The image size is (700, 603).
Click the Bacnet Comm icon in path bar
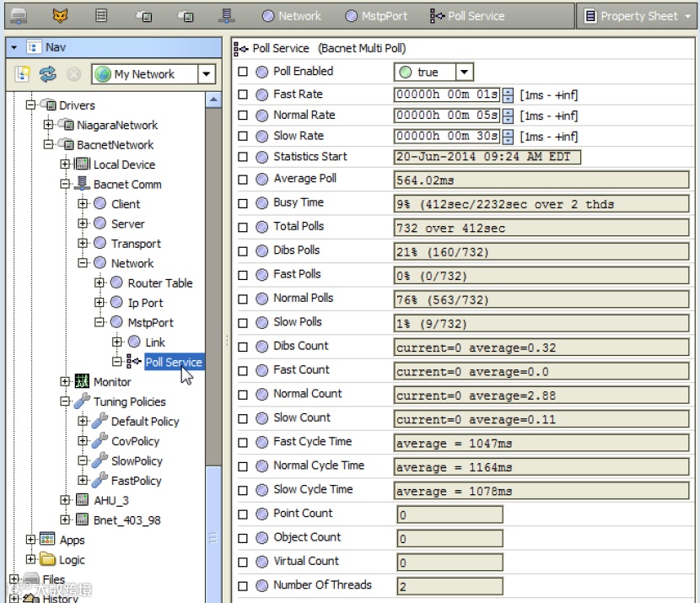[x=226, y=16]
